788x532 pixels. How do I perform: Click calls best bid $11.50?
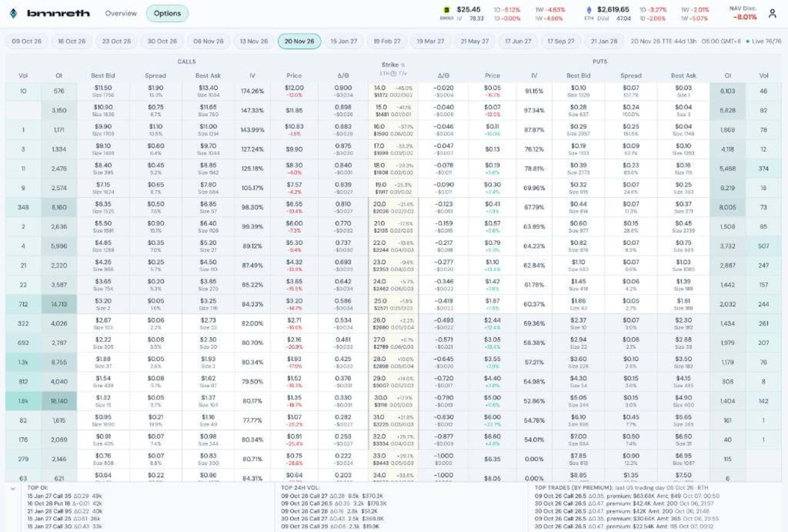pos(103,88)
